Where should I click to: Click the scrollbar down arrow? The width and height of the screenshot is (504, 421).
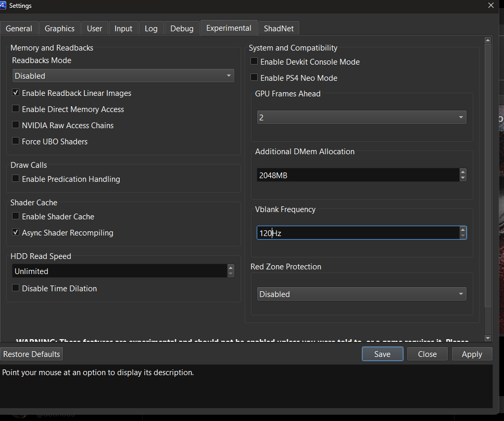point(488,338)
